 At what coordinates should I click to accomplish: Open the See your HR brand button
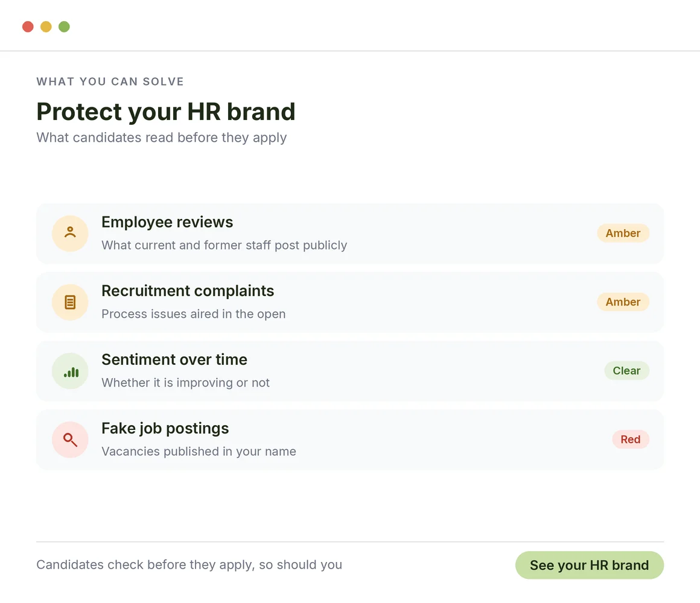tap(590, 565)
